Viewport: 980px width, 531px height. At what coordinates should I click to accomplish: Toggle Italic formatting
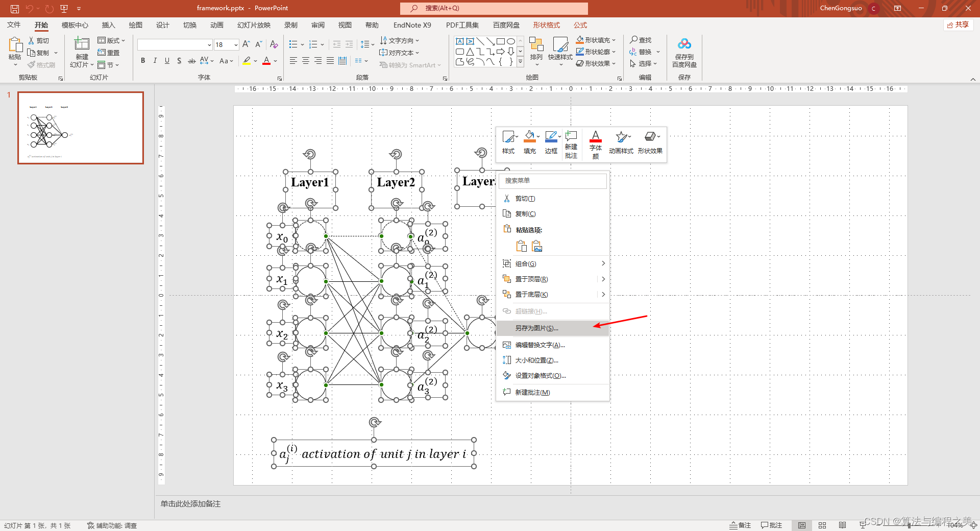pos(155,61)
